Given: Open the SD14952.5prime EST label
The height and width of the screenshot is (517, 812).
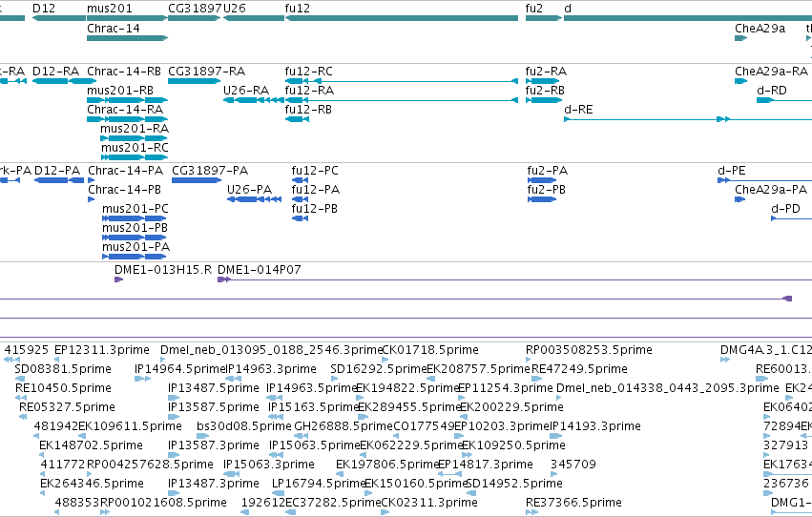Looking at the screenshot, I should pyautogui.click(x=513, y=485).
